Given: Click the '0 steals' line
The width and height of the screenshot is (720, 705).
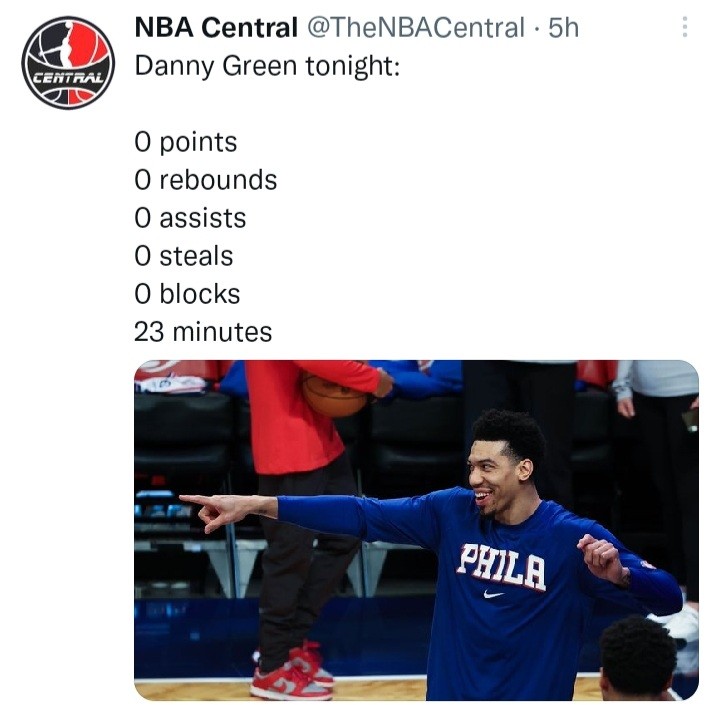Looking at the screenshot, I should [x=184, y=256].
